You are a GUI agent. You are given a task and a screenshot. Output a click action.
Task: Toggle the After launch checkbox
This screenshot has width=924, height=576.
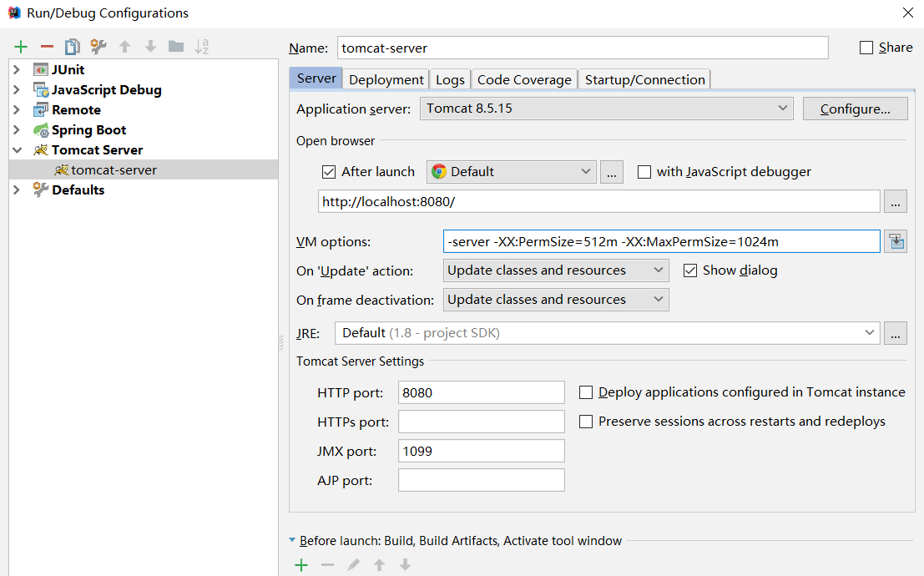[x=329, y=172]
